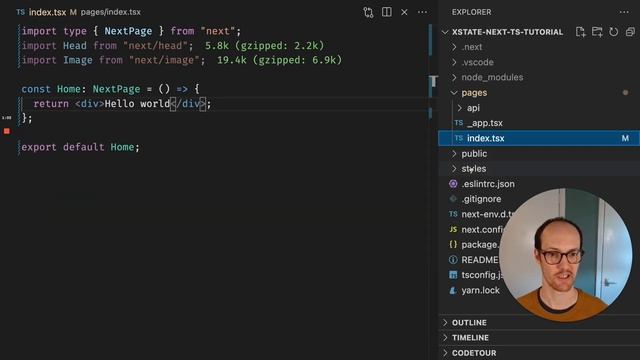
Task: Open changes icon in editor toolbar
Action: 368,12
